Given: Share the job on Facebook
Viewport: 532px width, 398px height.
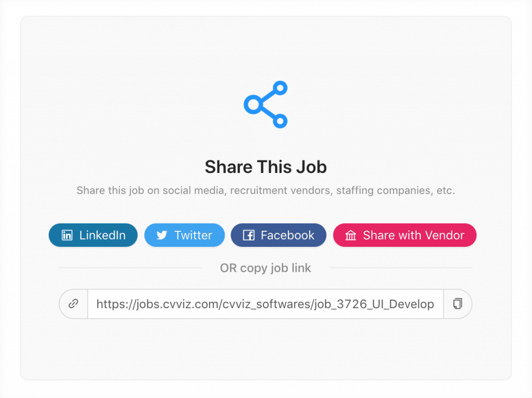Looking at the screenshot, I should [x=278, y=235].
